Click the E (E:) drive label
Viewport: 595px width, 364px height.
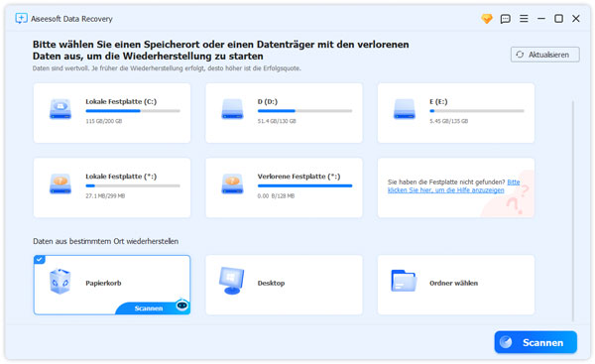click(438, 101)
